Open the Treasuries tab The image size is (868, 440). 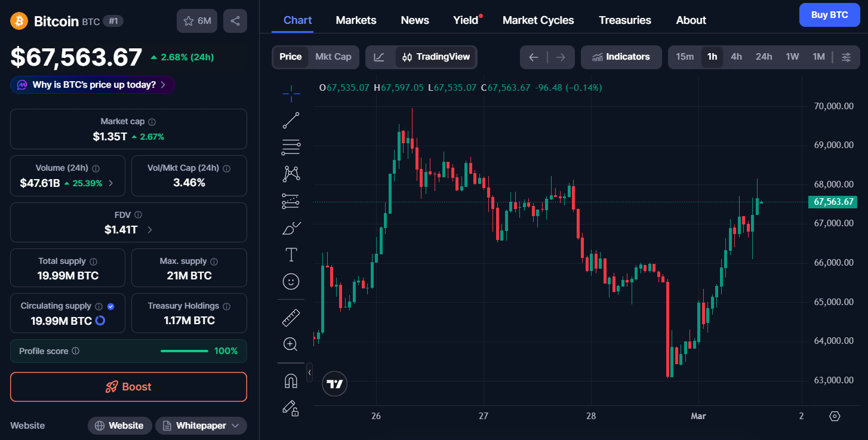click(x=625, y=20)
